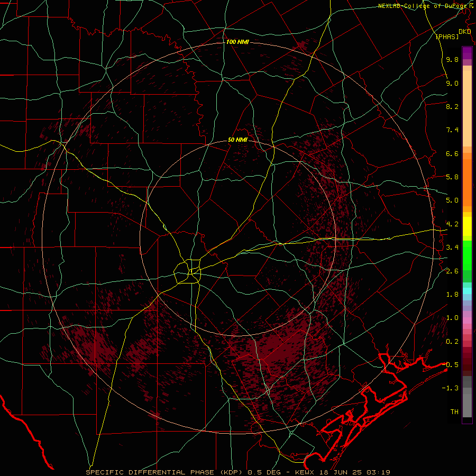Click the DKD label above the scale
476x476 pixels.
pyautogui.click(x=465, y=32)
